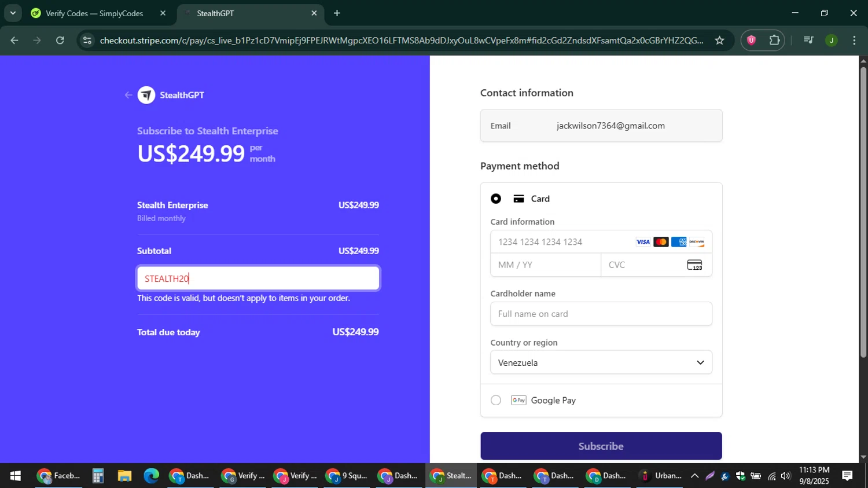Open Microsoft Edge from the taskbar

[x=151, y=476]
